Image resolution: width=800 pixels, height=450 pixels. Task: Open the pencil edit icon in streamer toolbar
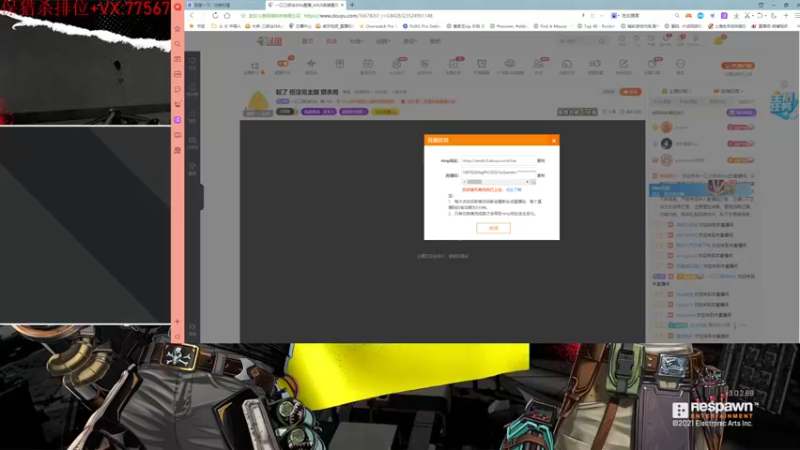tap(623, 64)
